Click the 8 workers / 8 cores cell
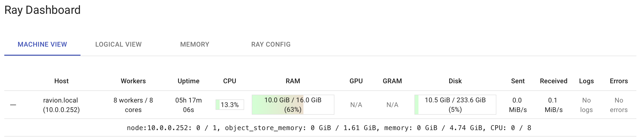The width and height of the screenshot is (644, 137). click(x=133, y=105)
